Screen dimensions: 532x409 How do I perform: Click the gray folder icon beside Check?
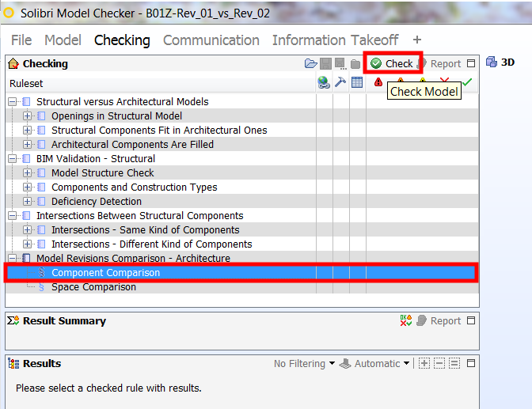coord(355,64)
